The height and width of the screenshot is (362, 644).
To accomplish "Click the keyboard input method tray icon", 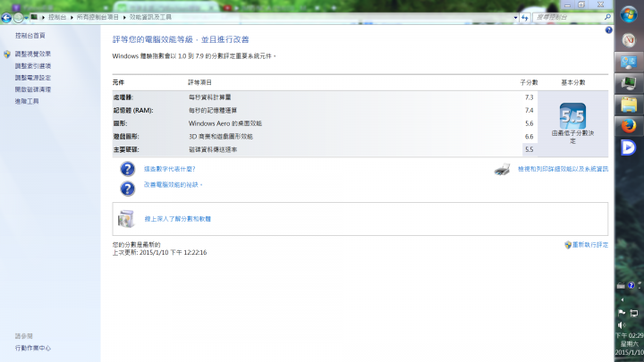I will coord(621,286).
